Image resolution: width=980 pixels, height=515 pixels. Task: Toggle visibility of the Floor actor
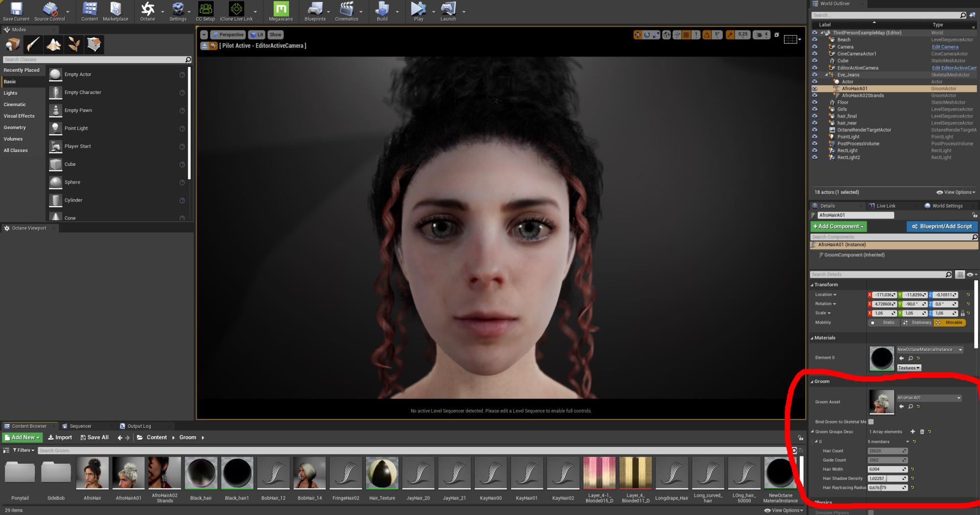tap(814, 102)
